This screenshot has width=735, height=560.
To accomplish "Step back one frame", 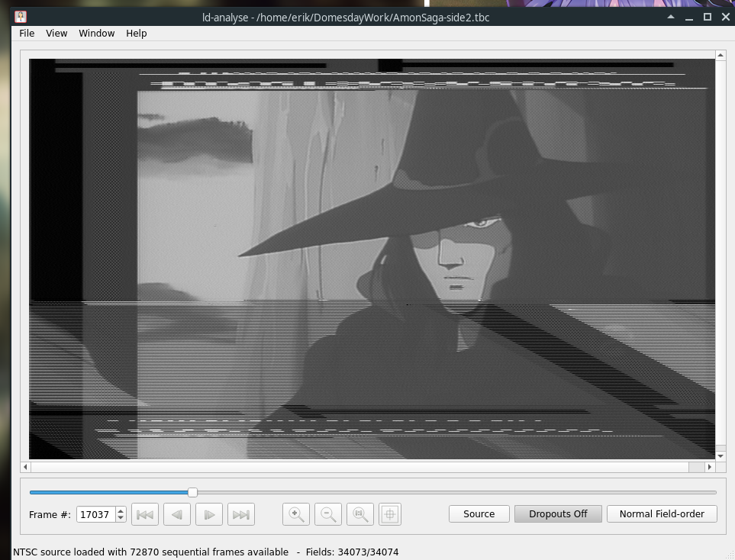I will 177,514.
